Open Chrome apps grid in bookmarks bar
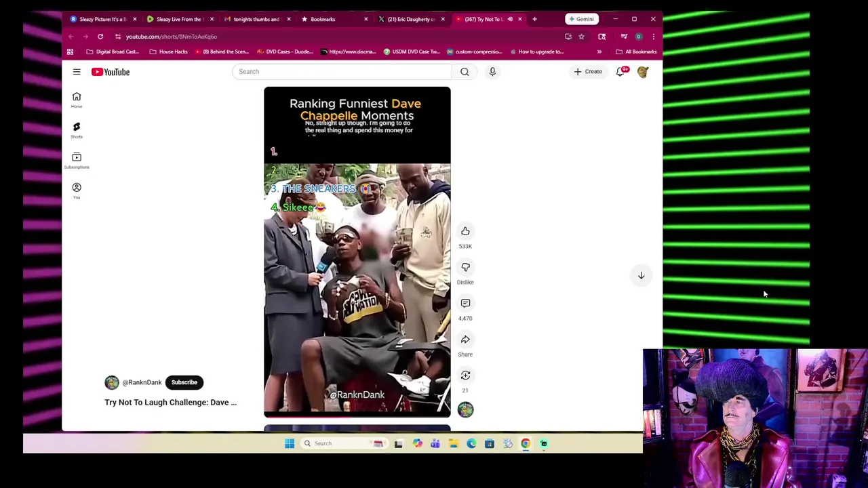Viewport: 868px width, 488px height. click(x=70, y=52)
